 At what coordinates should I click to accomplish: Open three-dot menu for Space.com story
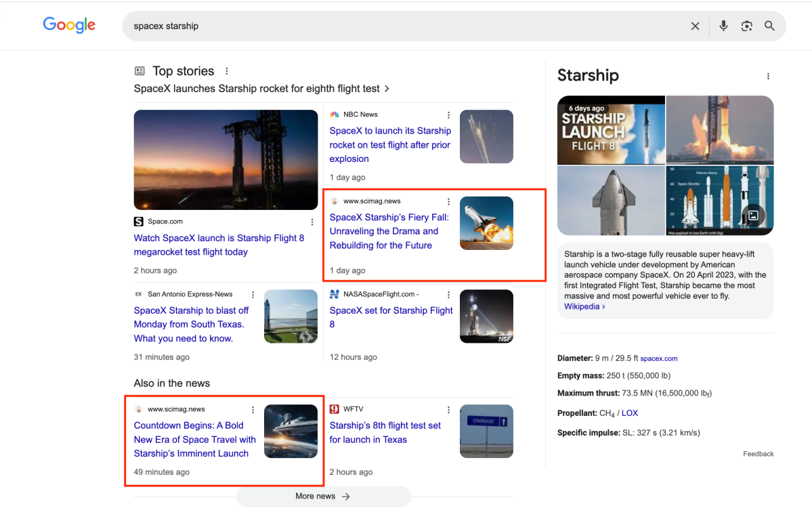coord(312,222)
